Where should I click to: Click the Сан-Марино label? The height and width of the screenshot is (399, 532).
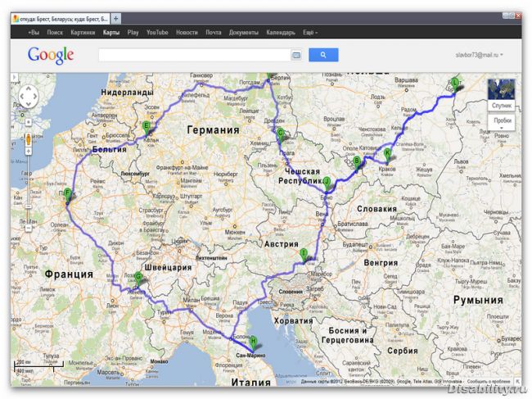[250, 356]
